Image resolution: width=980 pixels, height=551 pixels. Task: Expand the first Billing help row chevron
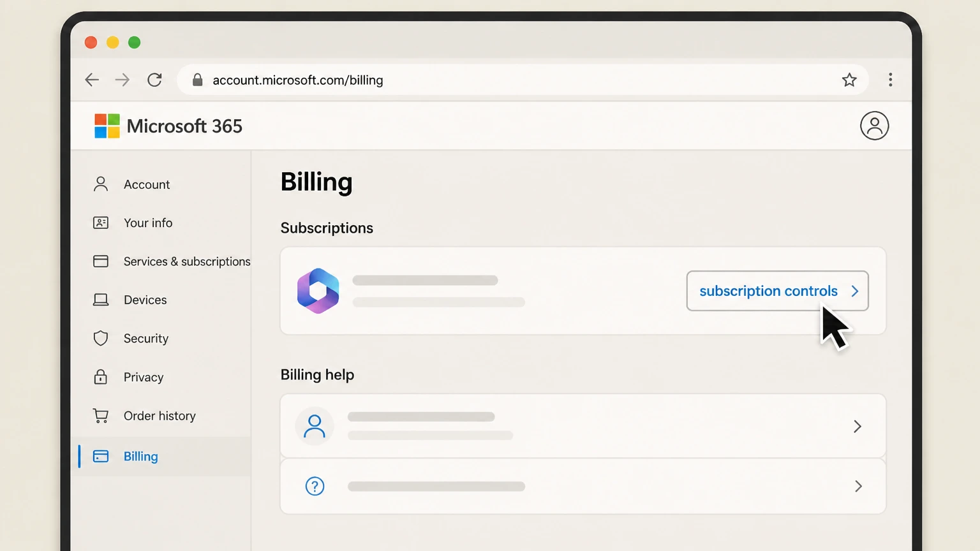(x=857, y=426)
